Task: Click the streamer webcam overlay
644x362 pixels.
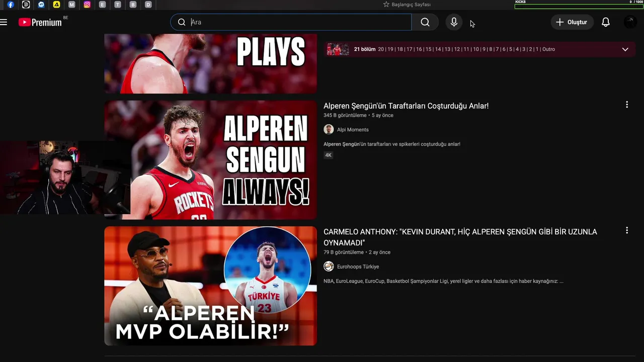Action: 65,178
